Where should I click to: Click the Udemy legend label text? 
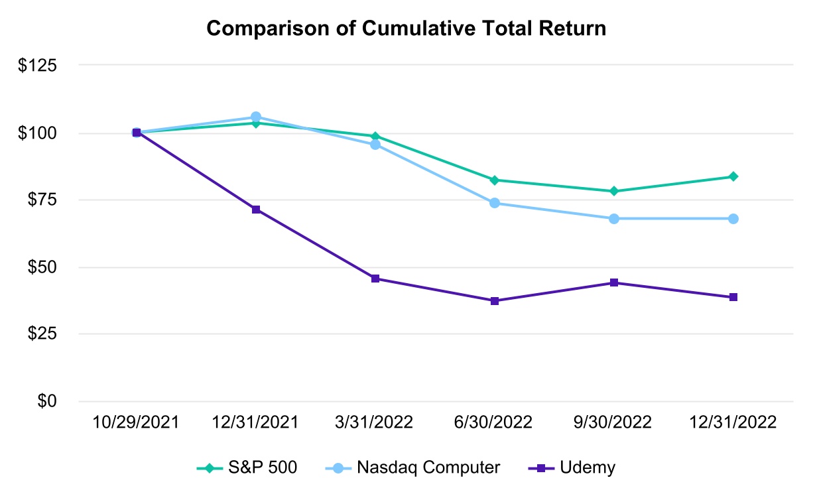point(587,468)
